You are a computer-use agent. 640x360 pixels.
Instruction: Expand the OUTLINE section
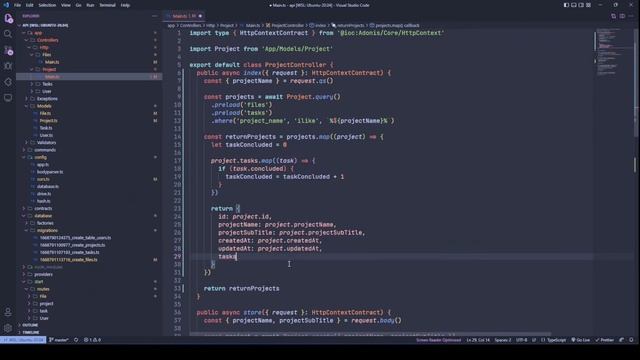(30, 325)
